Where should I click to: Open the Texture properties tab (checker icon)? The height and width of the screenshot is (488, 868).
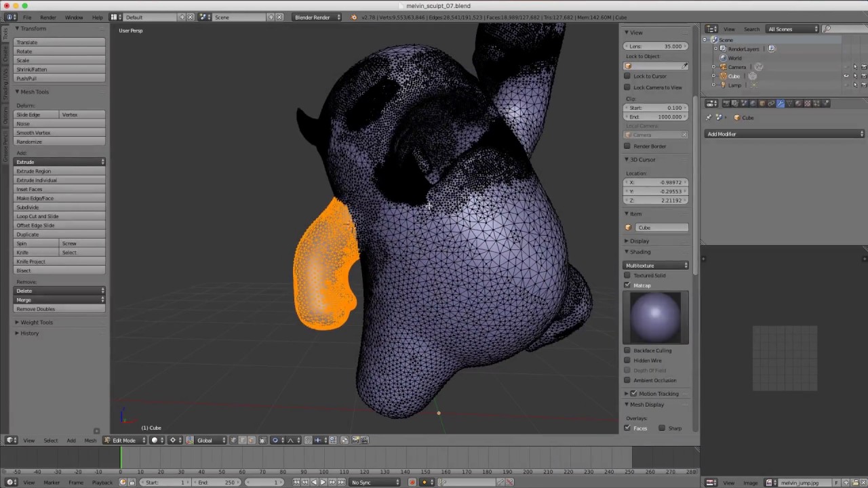pyautogui.click(x=808, y=103)
